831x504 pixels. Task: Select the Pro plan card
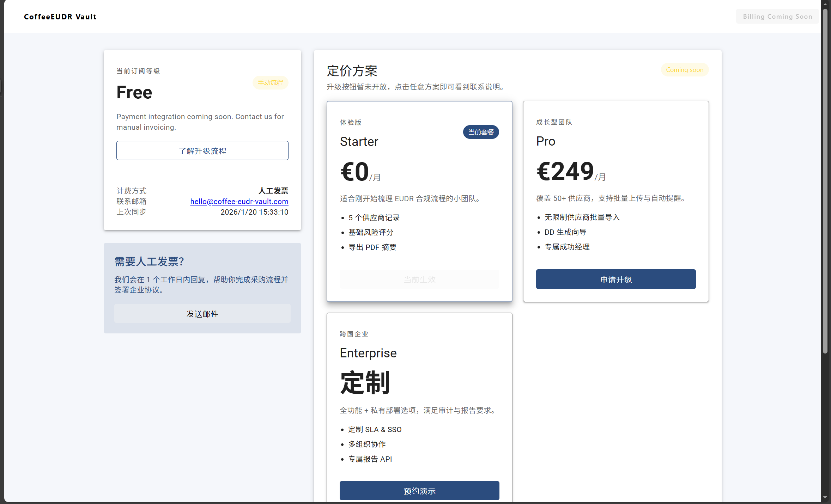(615, 201)
